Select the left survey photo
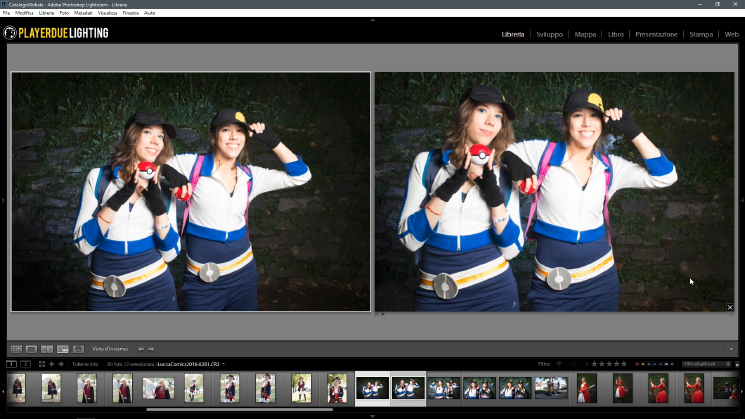 (191, 192)
